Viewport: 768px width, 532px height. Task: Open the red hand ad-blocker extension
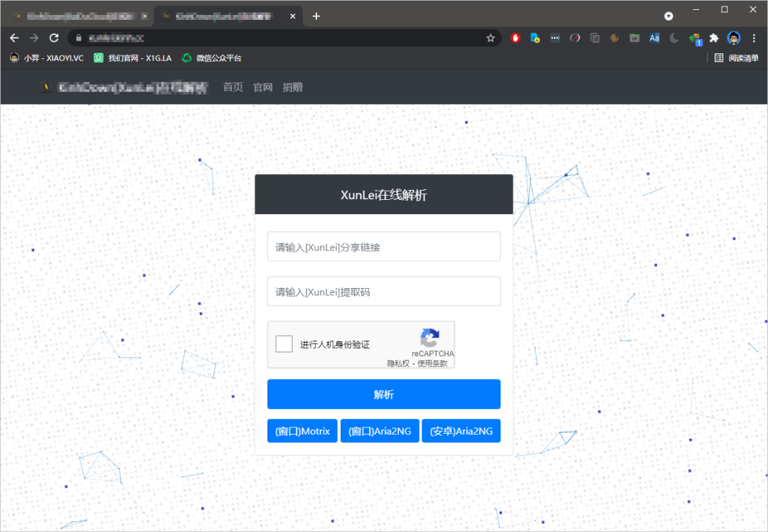click(516, 38)
